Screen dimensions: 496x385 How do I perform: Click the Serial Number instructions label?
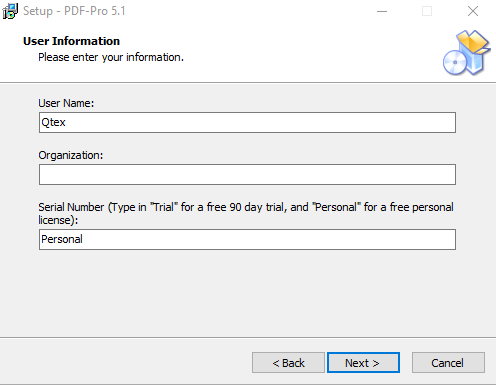click(x=246, y=214)
